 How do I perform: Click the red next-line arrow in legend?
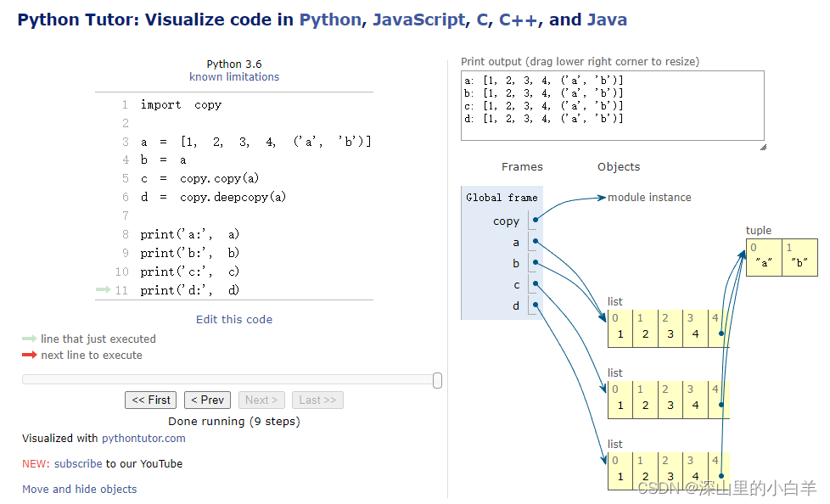[x=29, y=356]
